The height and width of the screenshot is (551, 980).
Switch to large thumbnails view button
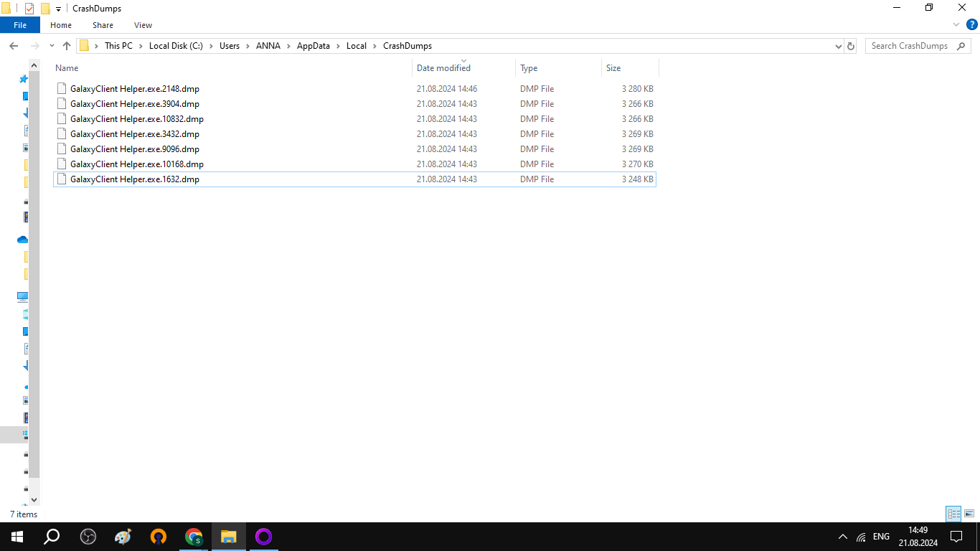[x=969, y=514]
